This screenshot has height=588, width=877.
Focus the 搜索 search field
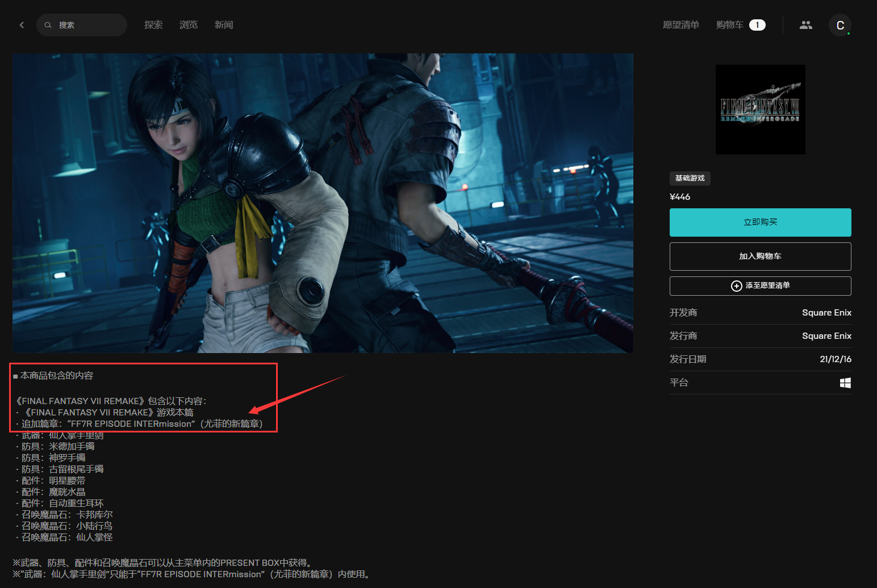pos(82,25)
